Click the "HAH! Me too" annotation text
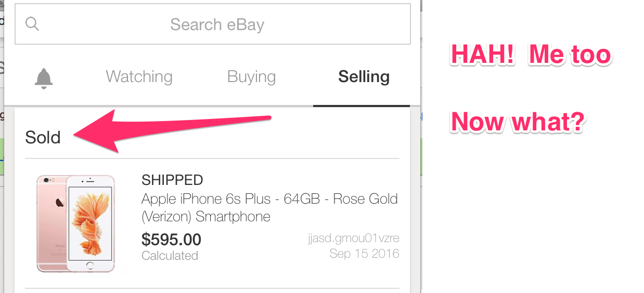The height and width of the screenshot is (293, 644). [x=531, y=55]
